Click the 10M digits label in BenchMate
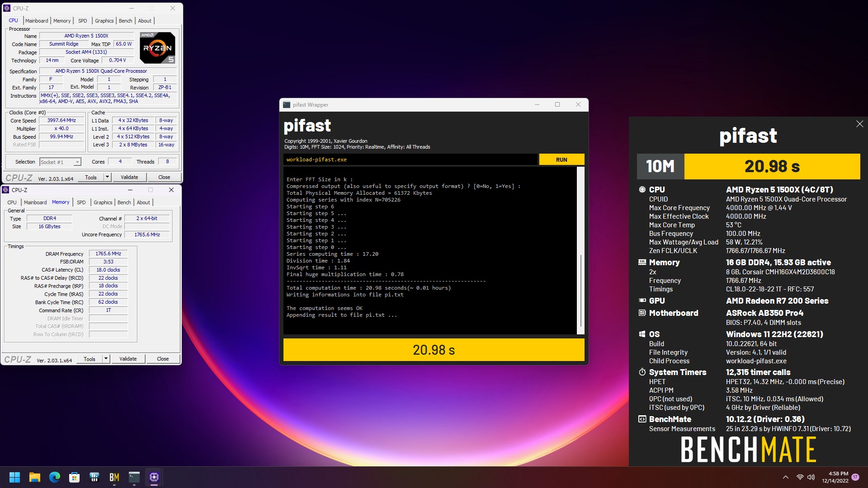The image size is (868, 488). (x=660, y=166)
